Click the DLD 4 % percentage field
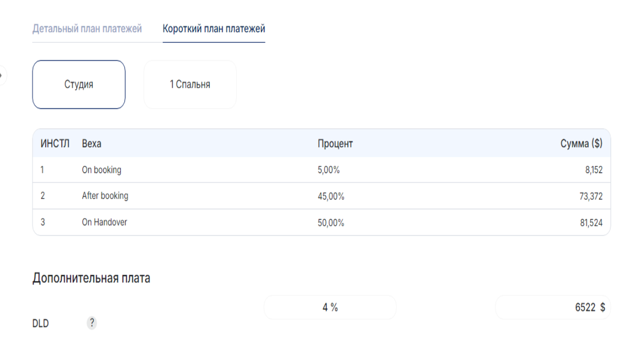 330,308
